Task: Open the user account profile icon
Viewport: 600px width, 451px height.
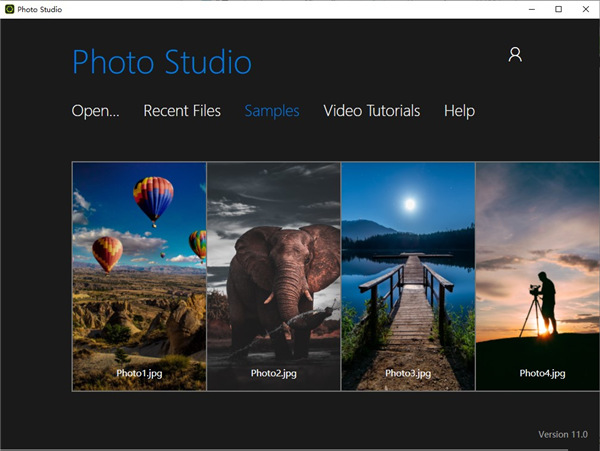Action: pyautogui.click(x=515, y=54)
